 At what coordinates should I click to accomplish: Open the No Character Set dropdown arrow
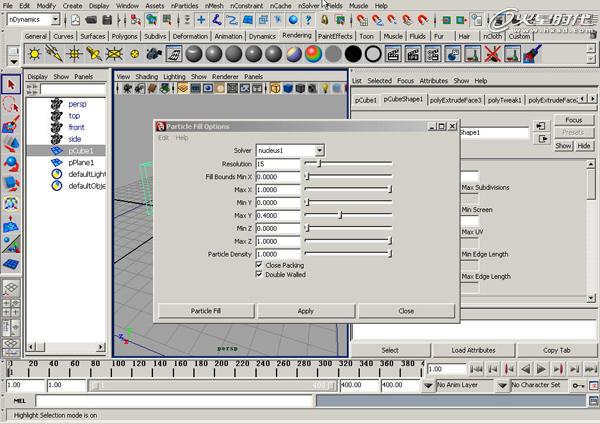pos(503,385)
